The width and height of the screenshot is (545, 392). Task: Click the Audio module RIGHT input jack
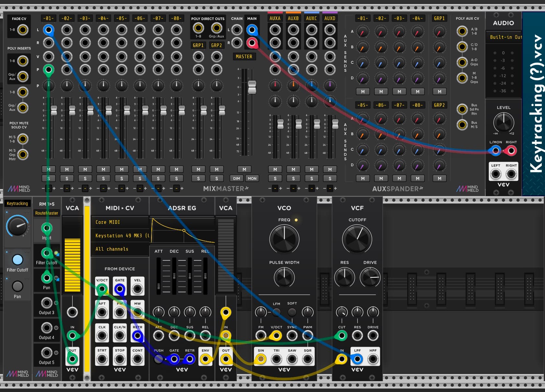point(511,150)
